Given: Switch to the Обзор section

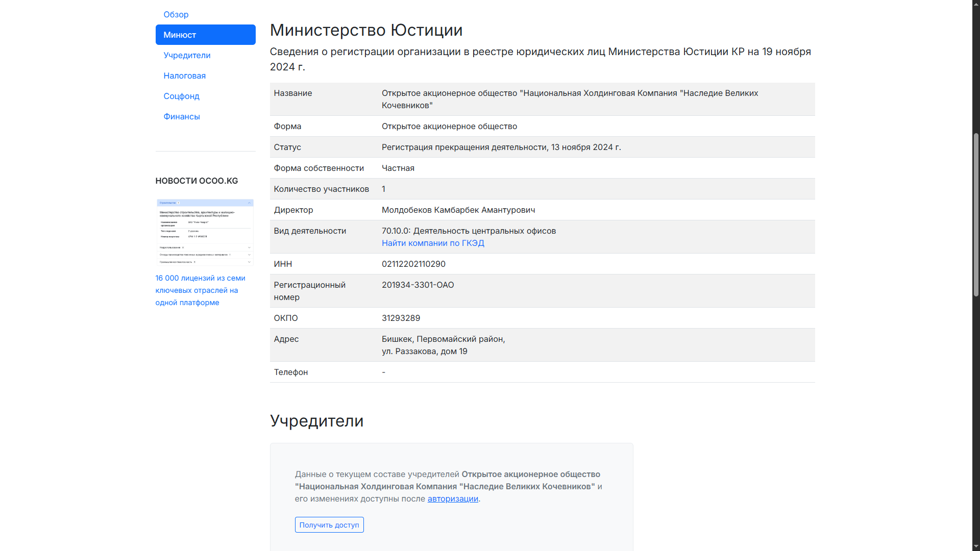Looking at the screenshot, I should pos(176,14).
